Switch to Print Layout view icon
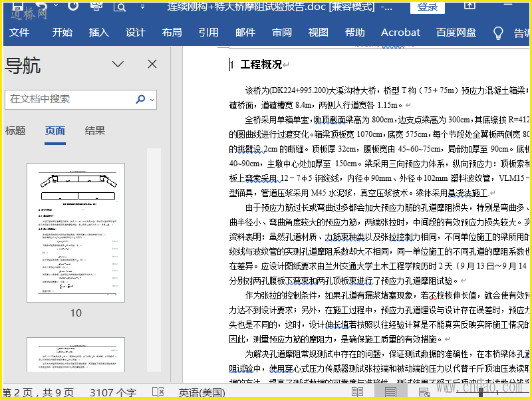 click(390, 392)
